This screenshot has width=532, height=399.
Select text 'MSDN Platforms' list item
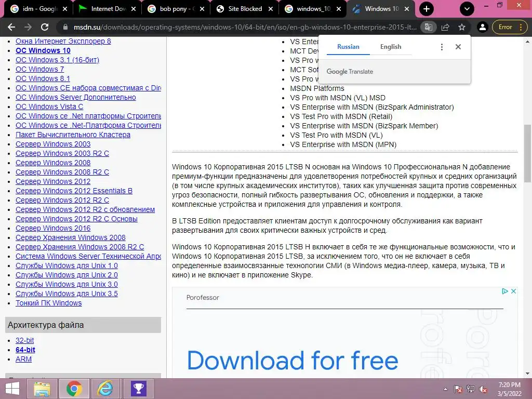point(317,88)
